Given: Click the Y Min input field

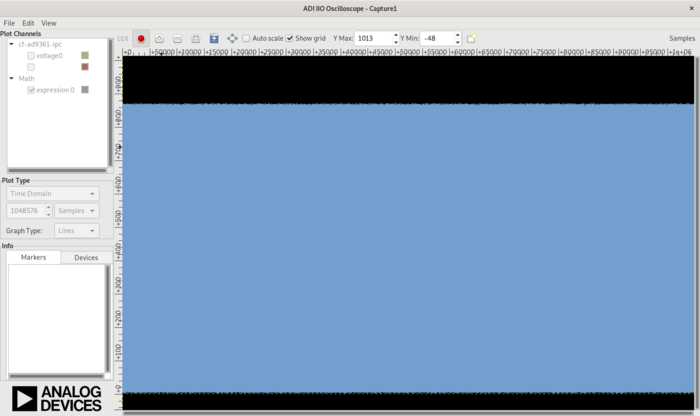Looking at the screenshot, I should pos(437,38).
